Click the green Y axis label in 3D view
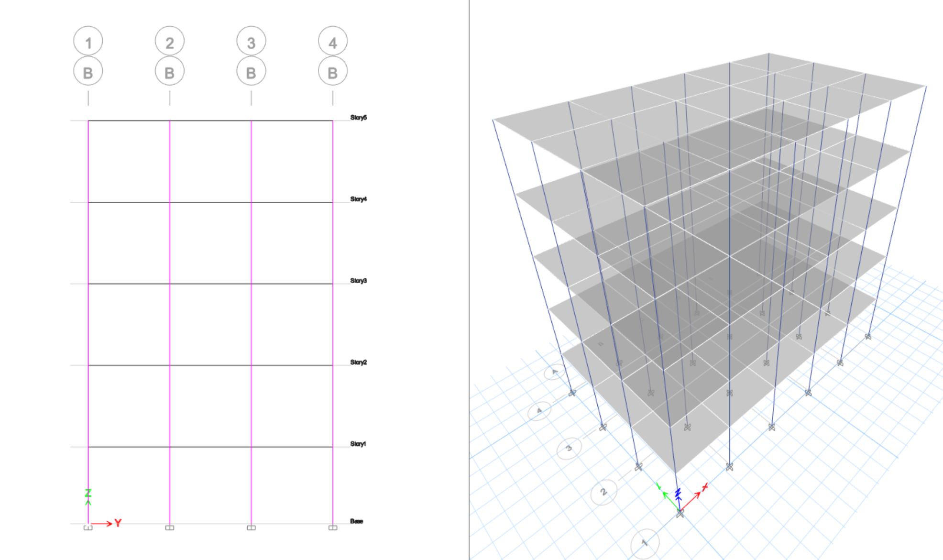 point(658,486)
